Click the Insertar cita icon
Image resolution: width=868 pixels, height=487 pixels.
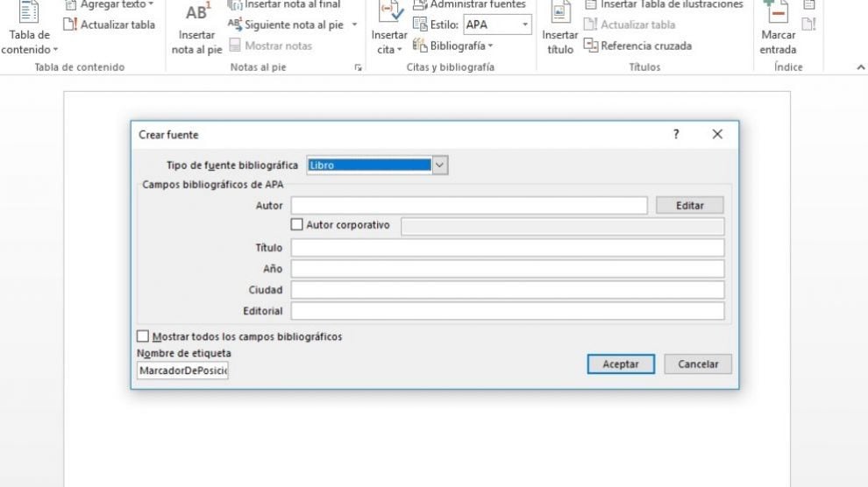[388, 12]
